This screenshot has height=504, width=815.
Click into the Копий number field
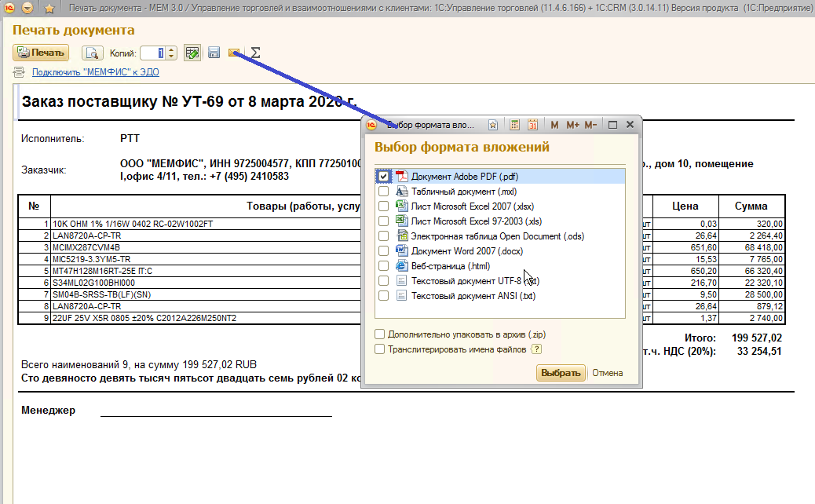152,53
